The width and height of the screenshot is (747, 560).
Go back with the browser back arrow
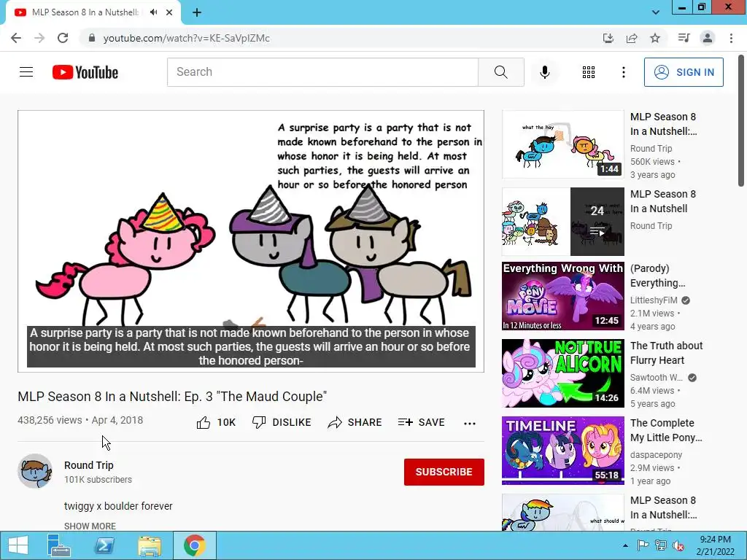tap(16, 38)
